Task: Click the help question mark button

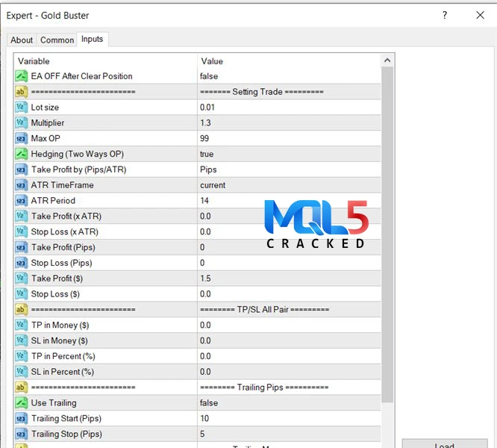Action: point(445,15)
